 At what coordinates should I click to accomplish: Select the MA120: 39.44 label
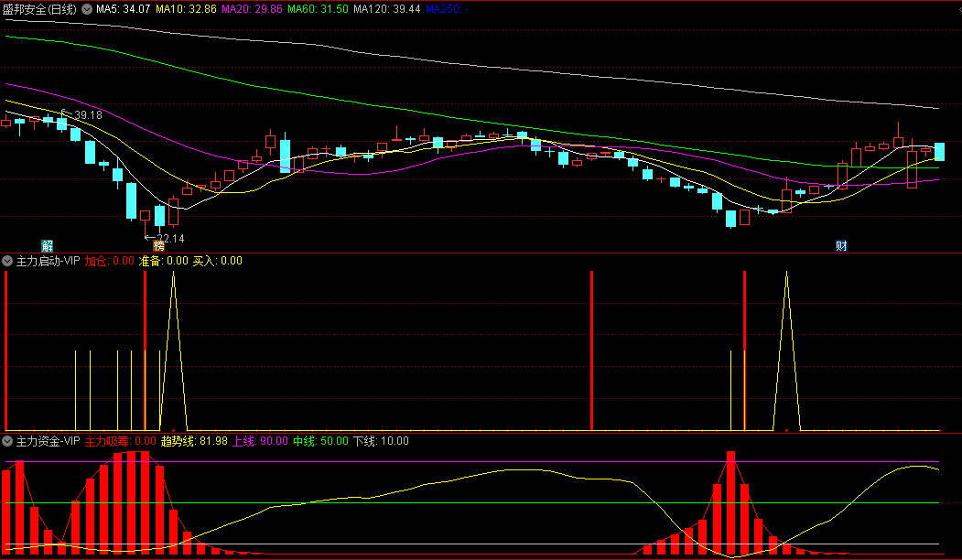[x=387, y=9]
